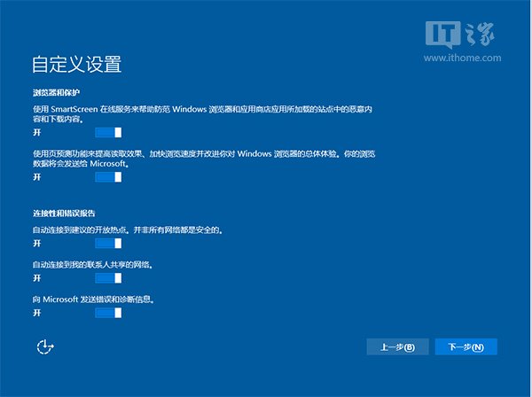Disable sending error and diagnostic info to Microsoft
The width and height of the screenshot is (532, 397).
(x=106, y=312)
